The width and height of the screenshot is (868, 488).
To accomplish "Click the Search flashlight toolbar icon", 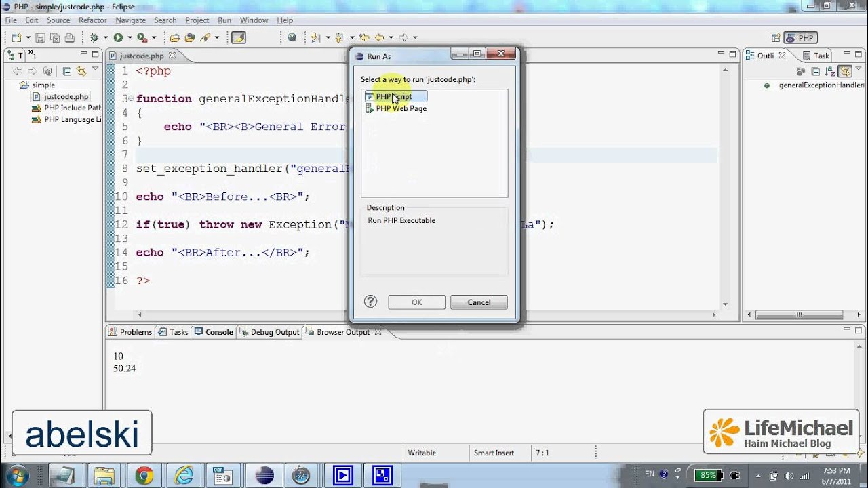I will pyautogui.click(x=205, y=38).
